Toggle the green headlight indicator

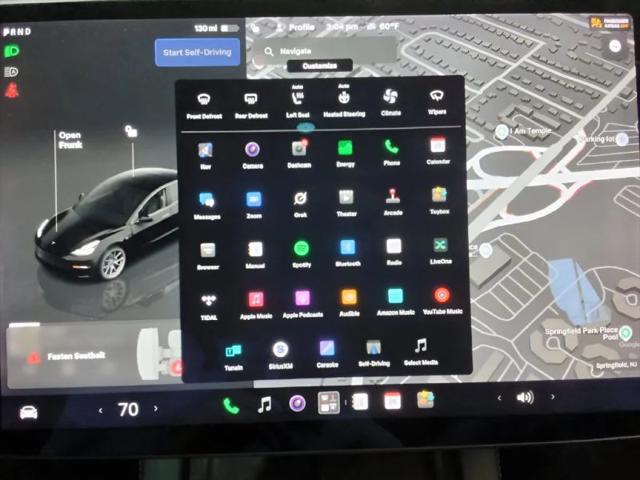(x=11, y=51)
